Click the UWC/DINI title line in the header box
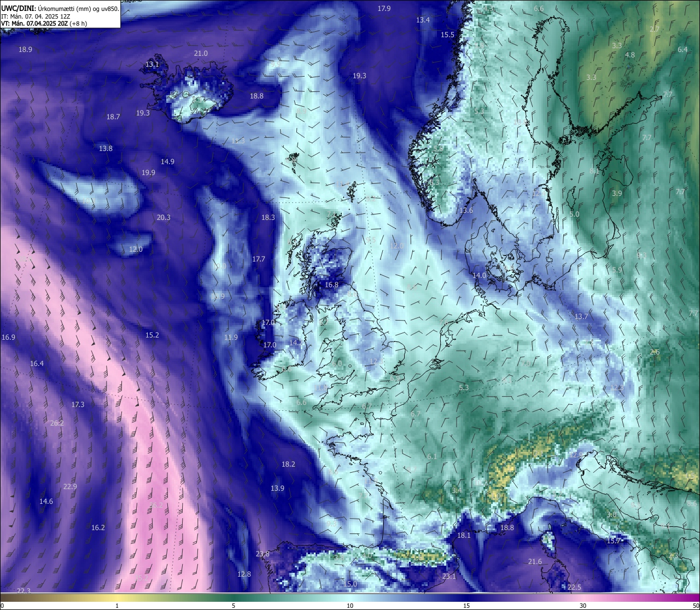The height and width of the screenshot is (610, 700). (60, 8)
